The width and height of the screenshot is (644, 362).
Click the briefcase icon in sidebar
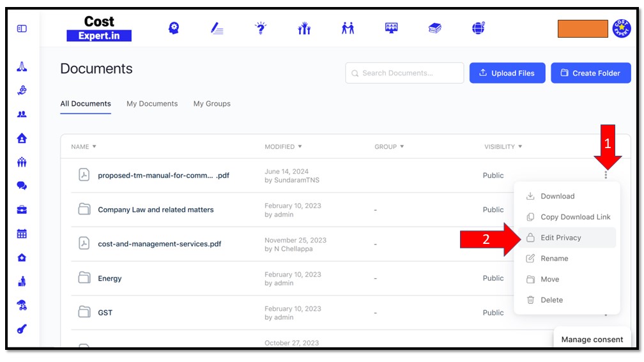pos(22,209)
